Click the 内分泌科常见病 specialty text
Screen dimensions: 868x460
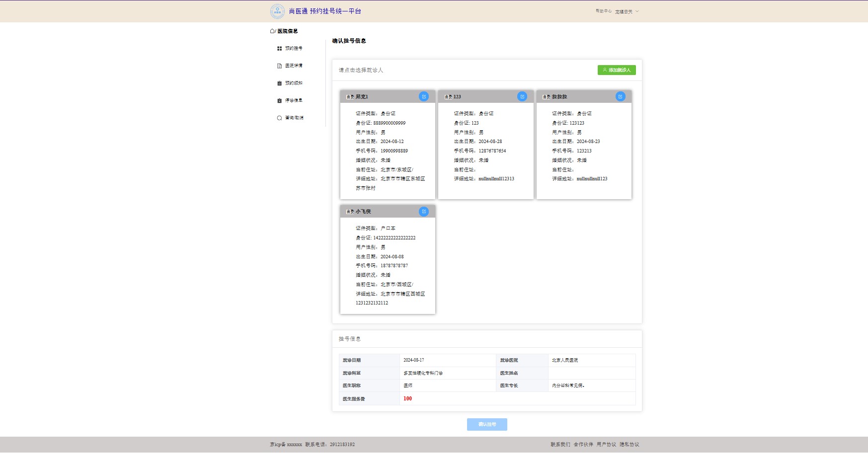click(x=568, y=385)
